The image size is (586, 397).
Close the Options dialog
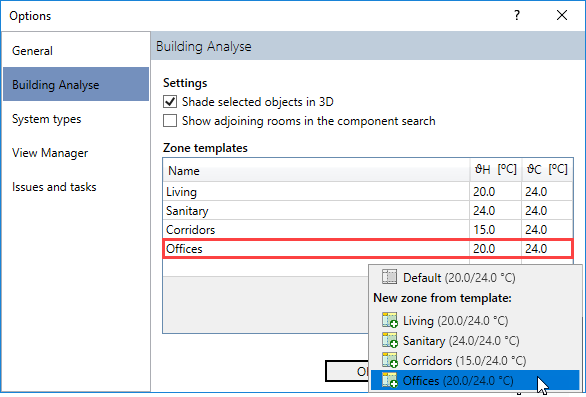tap(562, 15)
